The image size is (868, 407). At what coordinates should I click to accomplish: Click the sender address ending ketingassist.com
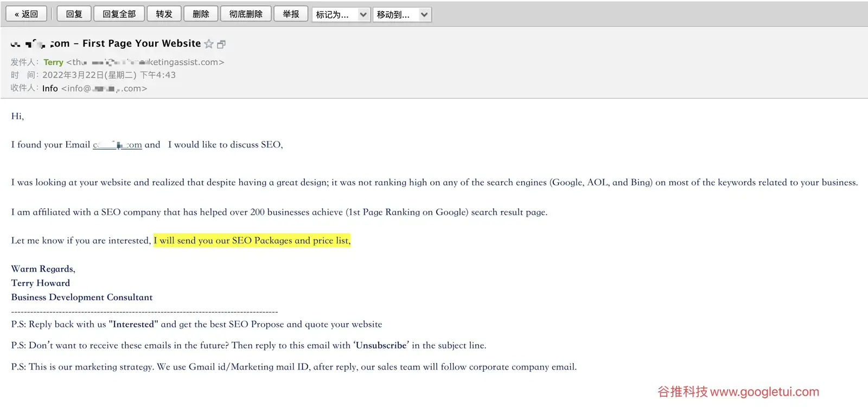tap(145, 62)
